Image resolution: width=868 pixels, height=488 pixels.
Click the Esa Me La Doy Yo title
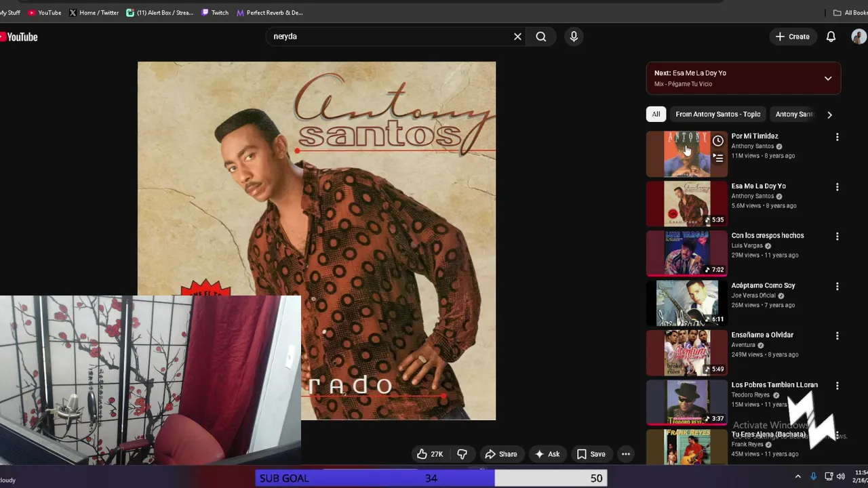coord(758,186)
